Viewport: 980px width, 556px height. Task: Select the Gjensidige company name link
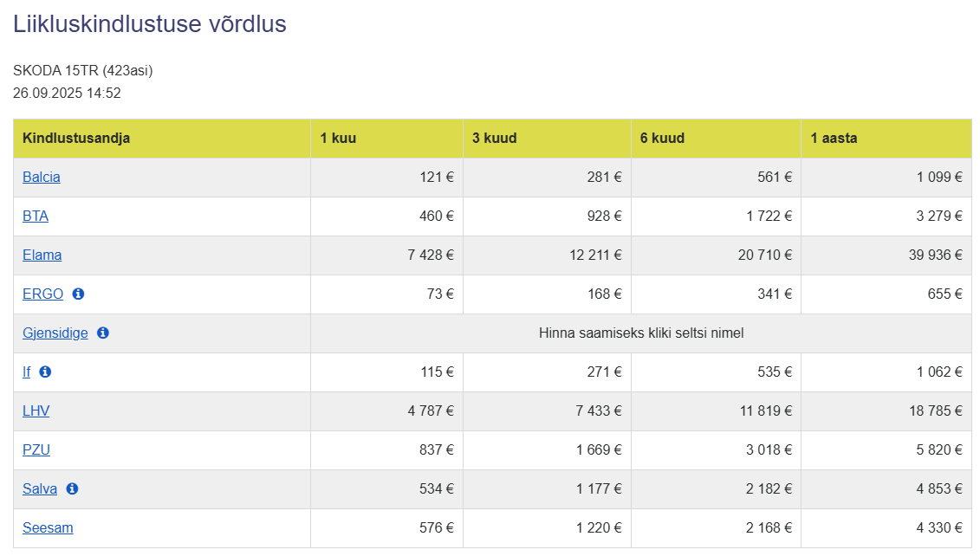pos(55,333)
